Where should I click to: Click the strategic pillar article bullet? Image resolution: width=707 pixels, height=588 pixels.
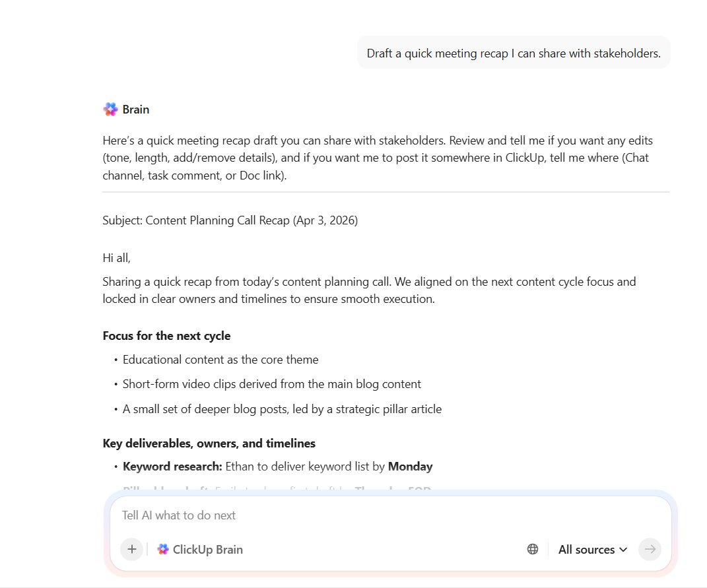(282, 409)
